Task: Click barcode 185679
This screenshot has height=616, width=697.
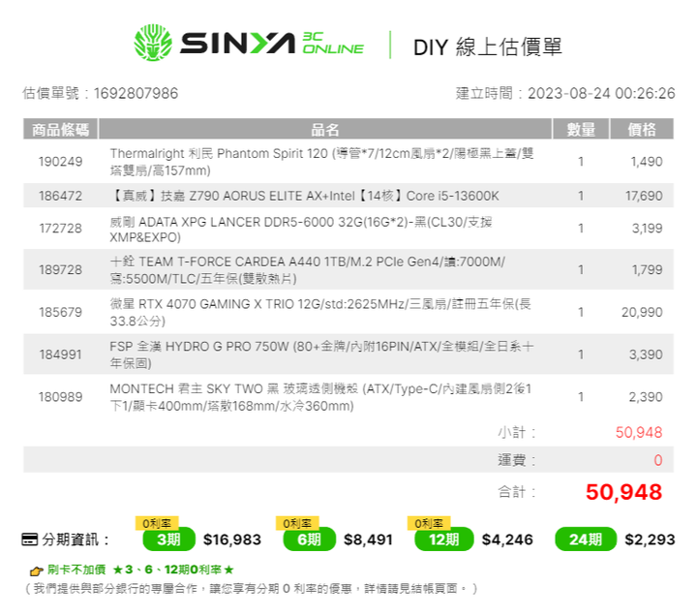Action: [x=60, y=312]
